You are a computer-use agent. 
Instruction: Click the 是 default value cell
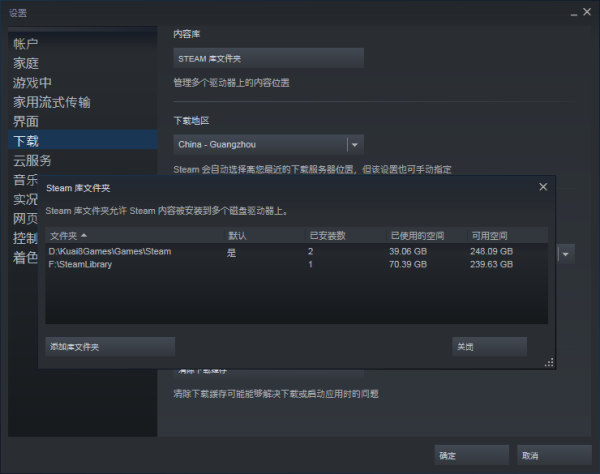point(231,252)
